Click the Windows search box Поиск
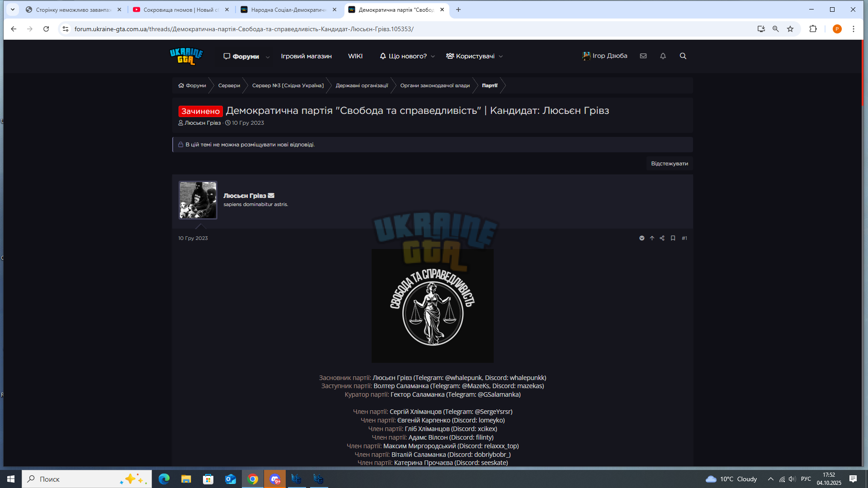The height and width of the screenshot is (488, 868). pyautogui.click(x=87, y=479)
